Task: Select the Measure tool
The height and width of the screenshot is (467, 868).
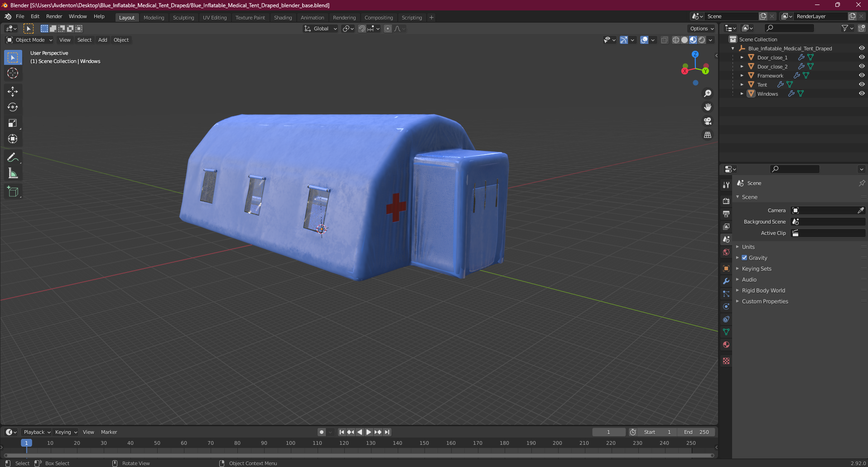Action: point(13,174)
